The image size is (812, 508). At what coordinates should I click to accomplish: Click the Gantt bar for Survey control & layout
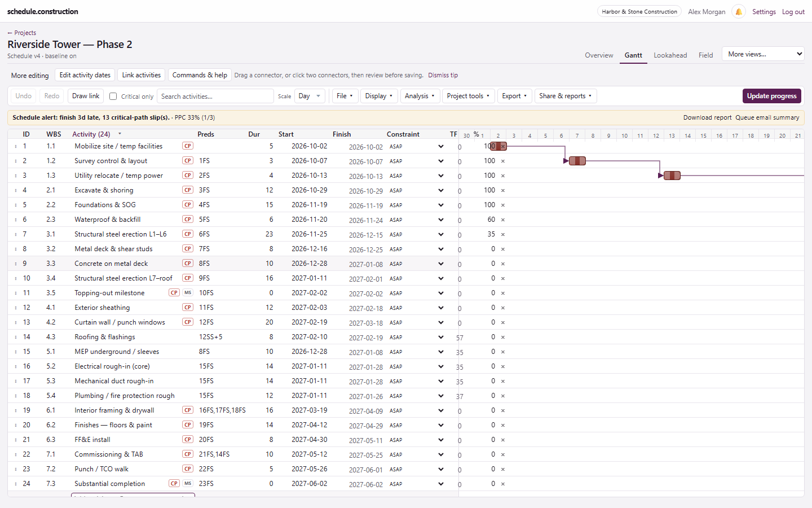(577, 161)
